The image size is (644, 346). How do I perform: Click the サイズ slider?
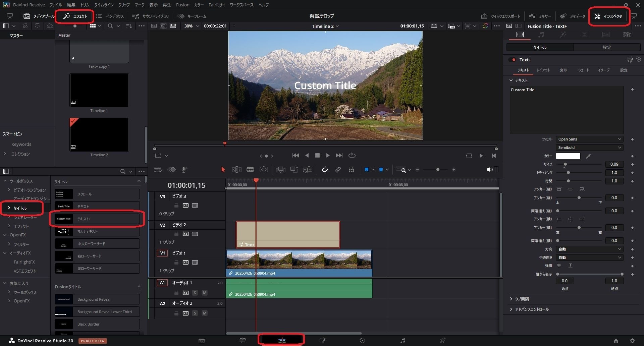click(x=579, y=164)
